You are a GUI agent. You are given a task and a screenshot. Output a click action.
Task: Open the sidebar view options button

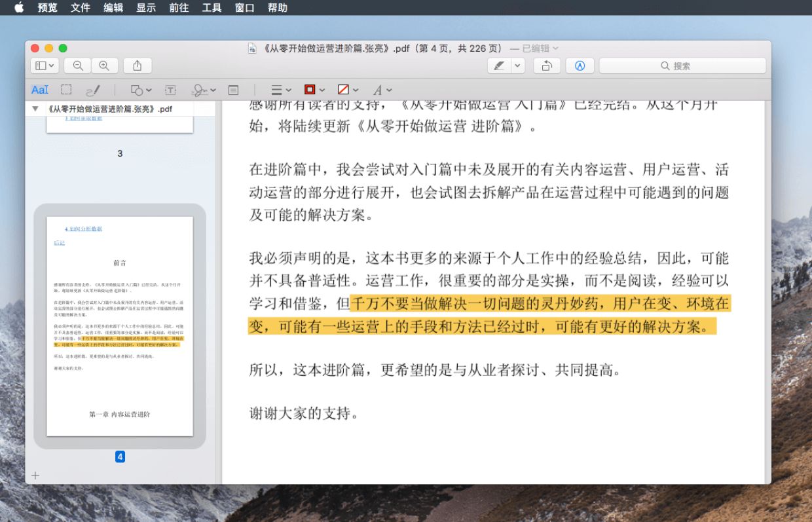[x=45, y=65]
